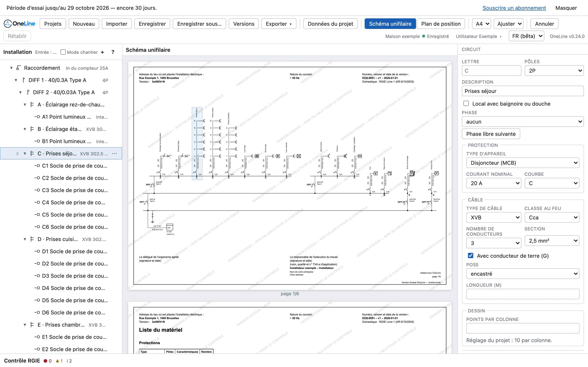The width and height of the screenshot is (588, 367).
Task: Enable the Mode chantier checkbox
Action: coord(63,52)
